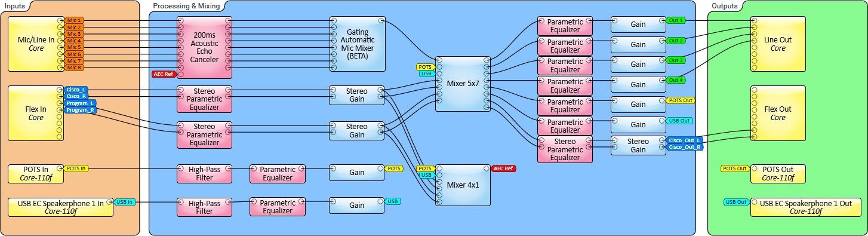Click the green Out 1 signal tag
The width and height of the screenshot is (868, 236).
[676, 20]
